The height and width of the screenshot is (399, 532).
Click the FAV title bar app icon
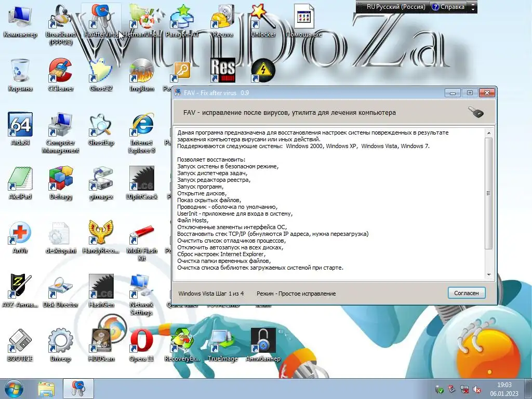pyautogui.click(x=178, y=93)
